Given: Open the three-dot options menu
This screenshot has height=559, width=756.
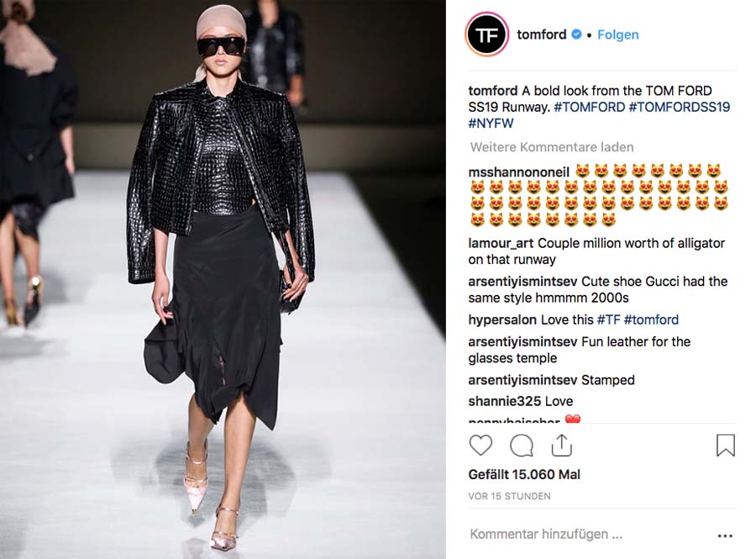Looking at the screenshot, I should pyautogui.click(x=725, y=535).
